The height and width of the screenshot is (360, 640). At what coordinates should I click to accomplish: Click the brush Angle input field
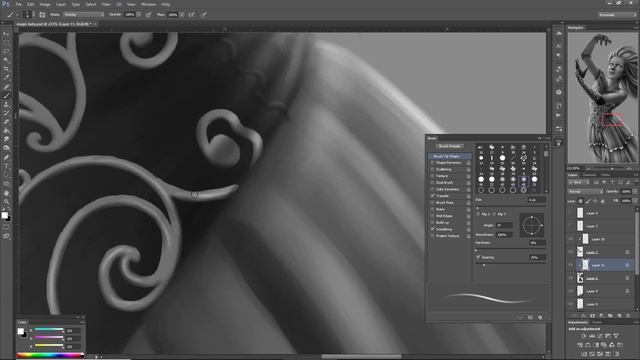[x=504, y=225]
